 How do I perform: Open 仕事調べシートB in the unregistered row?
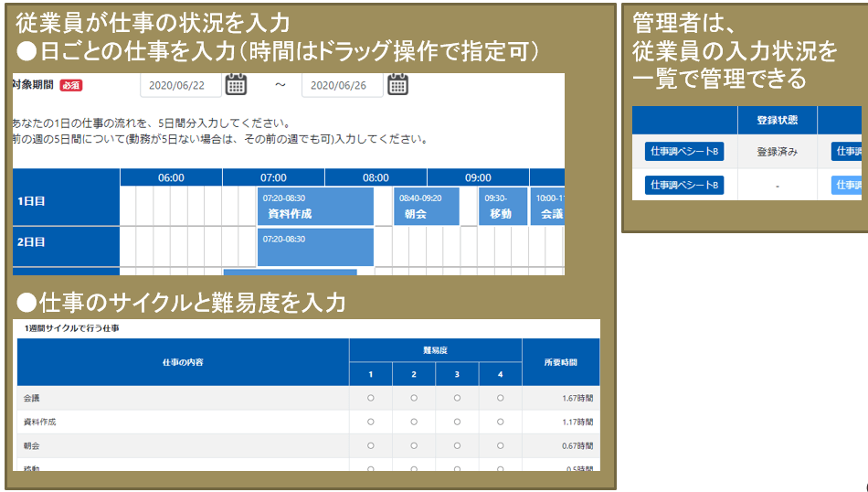click(x=684, y=185)
